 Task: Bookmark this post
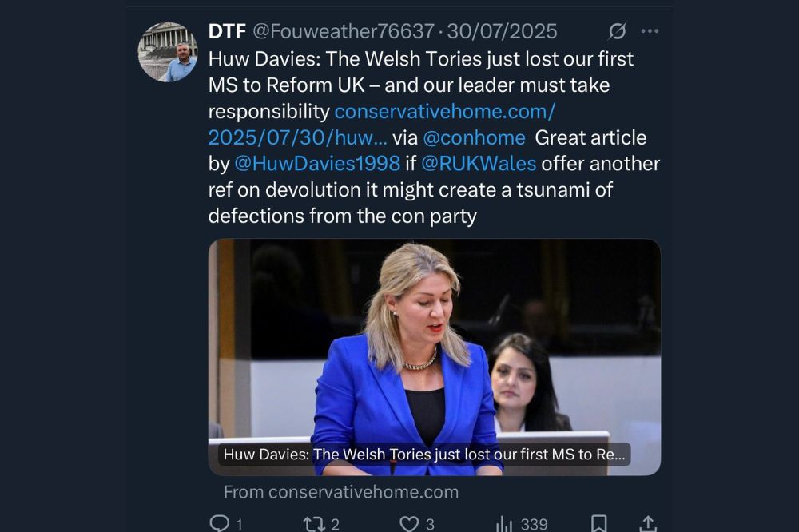point(598,523)
